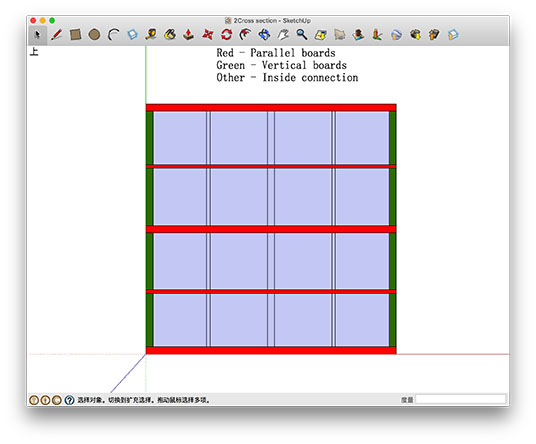
Task: Open Get Models from the toolbar
Action: tap(415, 35)
